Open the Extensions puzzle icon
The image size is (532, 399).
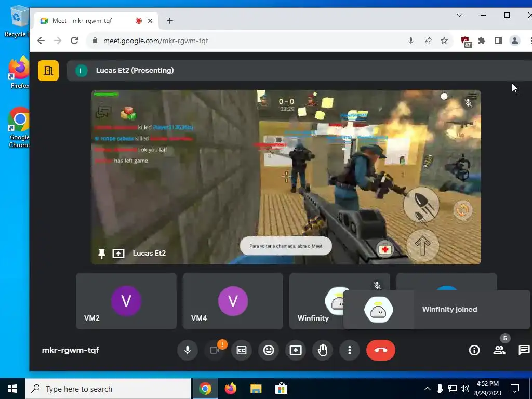(x=482, y=41)
